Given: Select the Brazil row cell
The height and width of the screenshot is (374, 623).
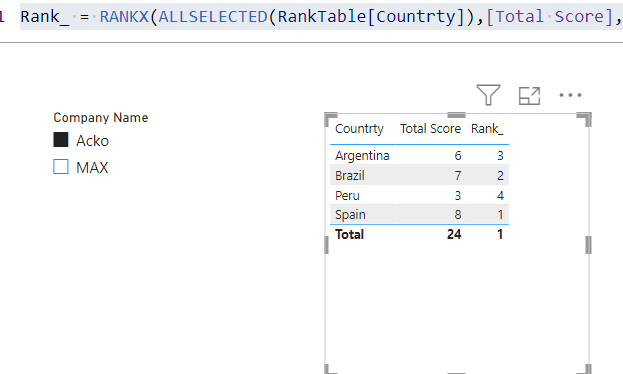Looking at the screenshot, I should pos(350,175).
